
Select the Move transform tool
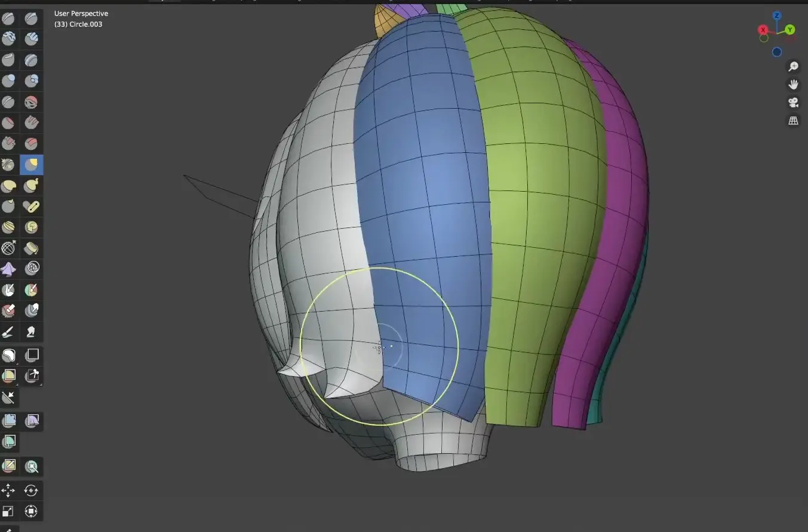[x=8, y=491]
